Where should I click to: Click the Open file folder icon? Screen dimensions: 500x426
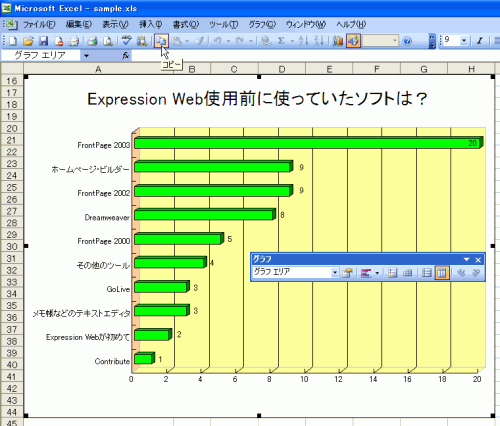pyautogui.click(x=28, y=41)
